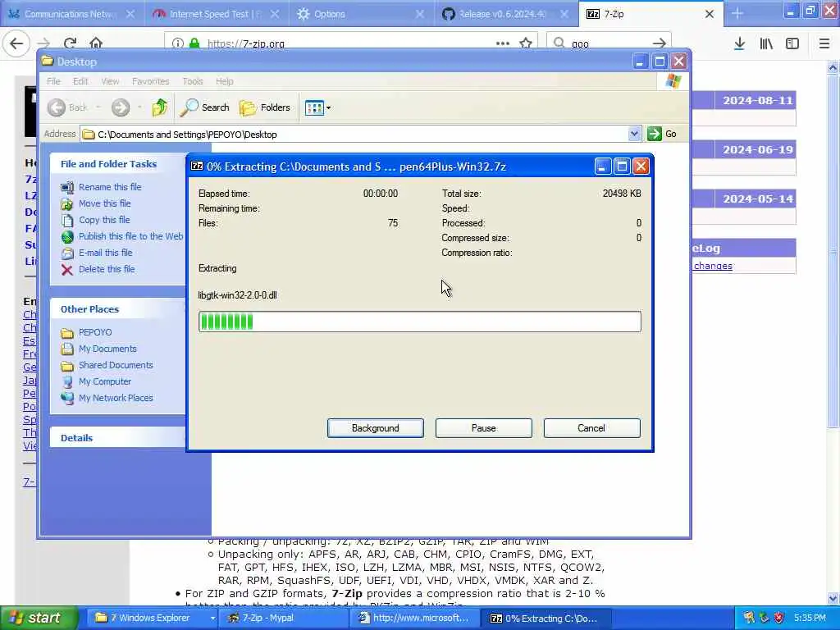The width and height of the screenshot is (840, 630).
Task: Open the Help menu in Explorer
Action: click(x=225, y=81)
